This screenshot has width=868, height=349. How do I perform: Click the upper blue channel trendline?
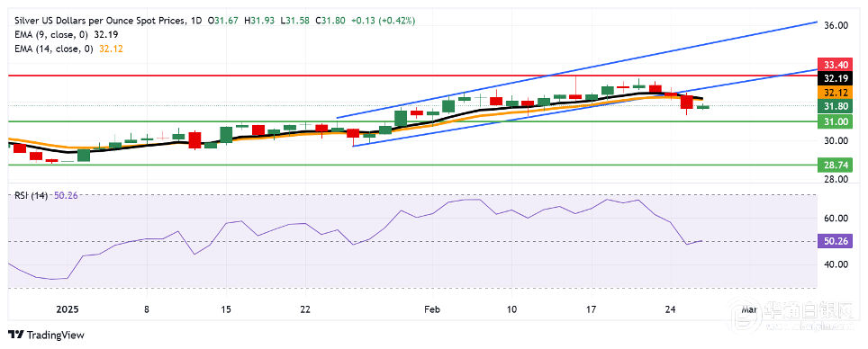click(x=577, y=69)
